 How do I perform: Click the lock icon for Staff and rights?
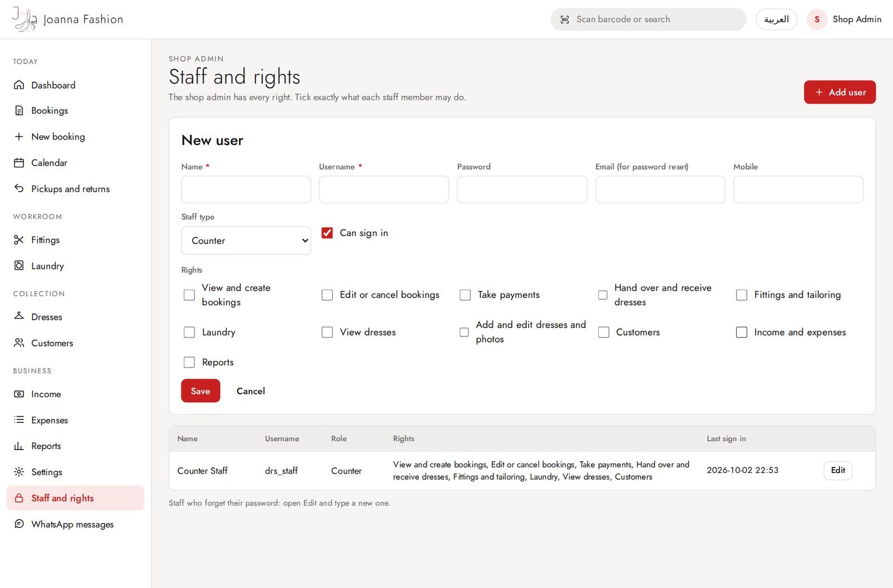point(19,498)
